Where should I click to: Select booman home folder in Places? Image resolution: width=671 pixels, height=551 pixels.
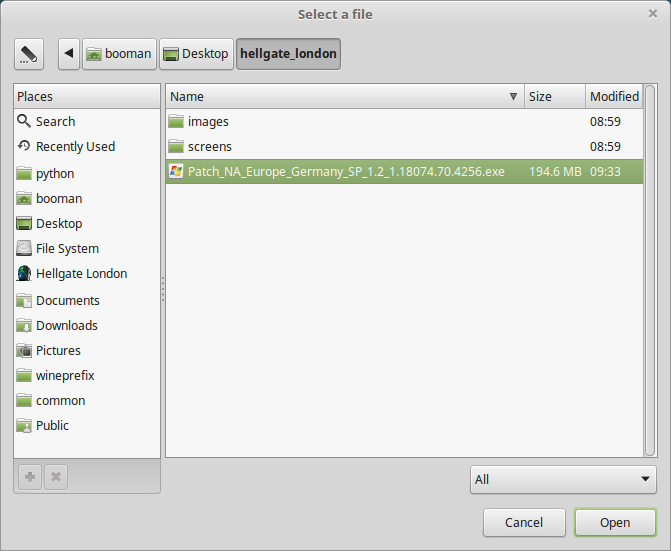point(87,198)
